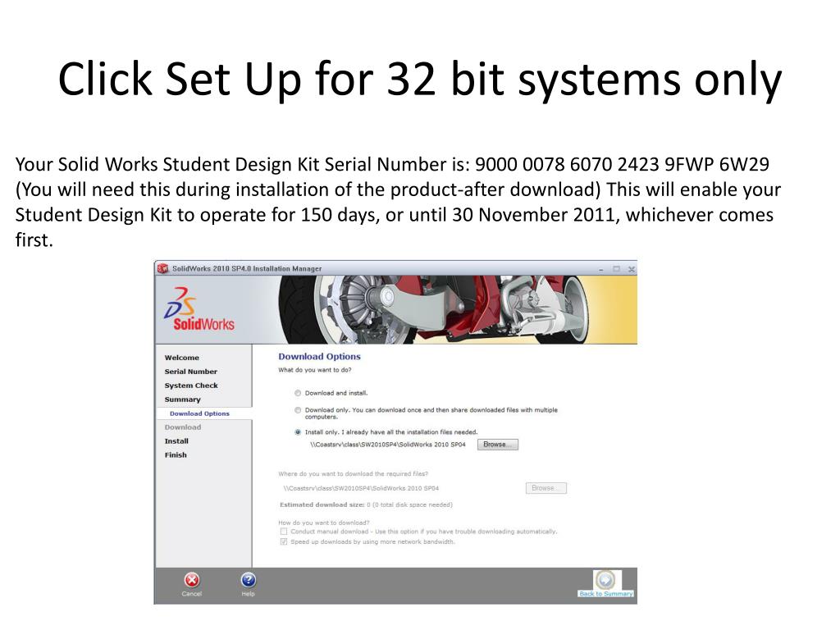Image resolution: width=840 pixels, height=630 pixels.
Task: Go to the Serial Number step
Action: 190,372
